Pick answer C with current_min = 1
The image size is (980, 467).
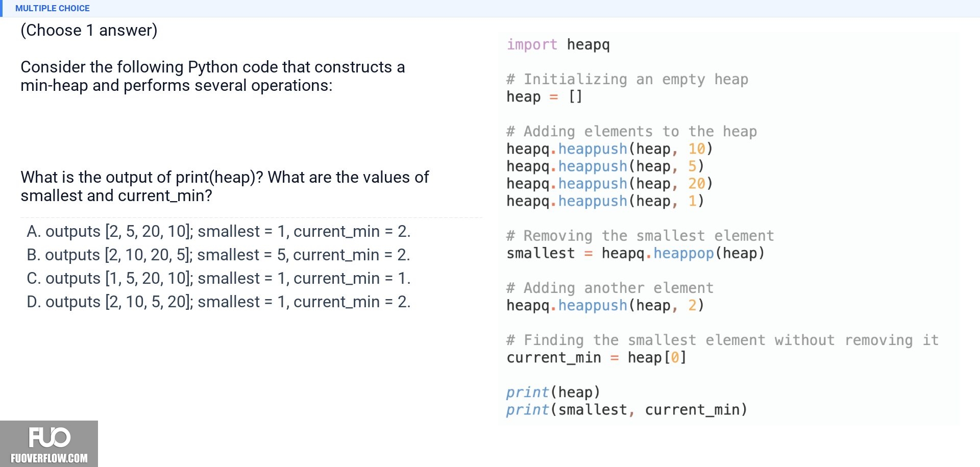[x=218, y=278]
